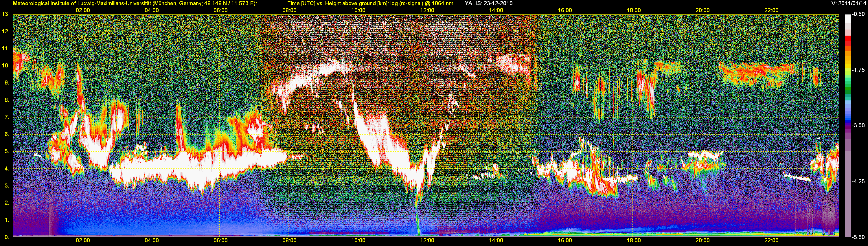Click the -0.50 value on the color scale
Viewport: 868px width, 246px height.
click(x=858, y=14)
